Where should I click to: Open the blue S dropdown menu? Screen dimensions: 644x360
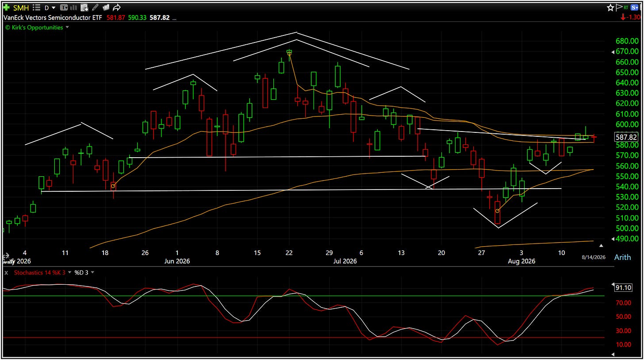[634, 8]
